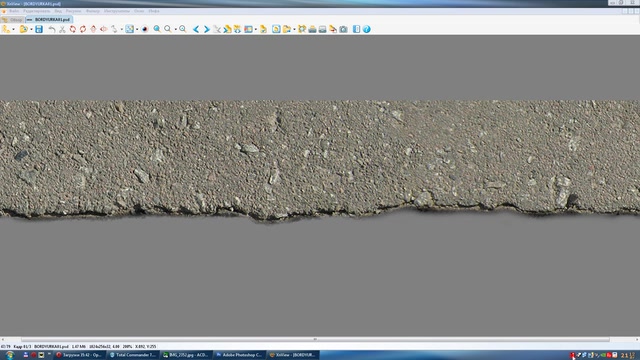Screen dimensions: 640x360
Task: Click the horizontal scrollbar thumb
Action: [x=315, y=339]
